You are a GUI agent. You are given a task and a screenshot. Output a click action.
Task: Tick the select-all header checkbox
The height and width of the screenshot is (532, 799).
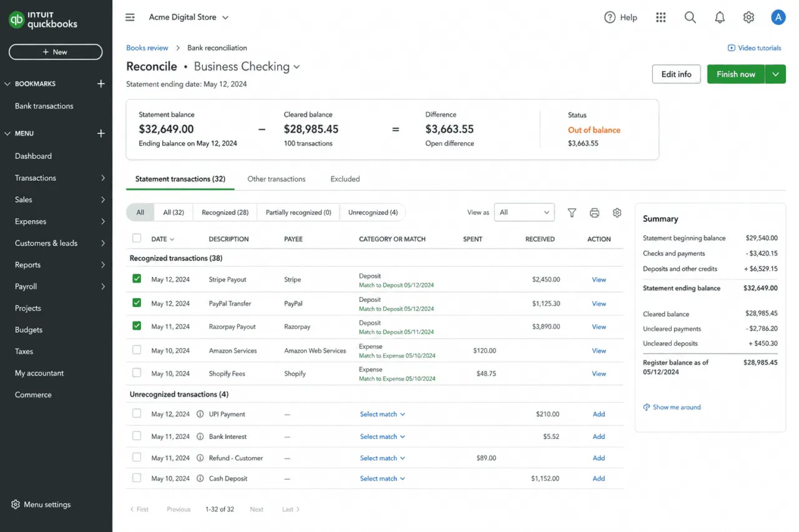(x=137, y=238)
